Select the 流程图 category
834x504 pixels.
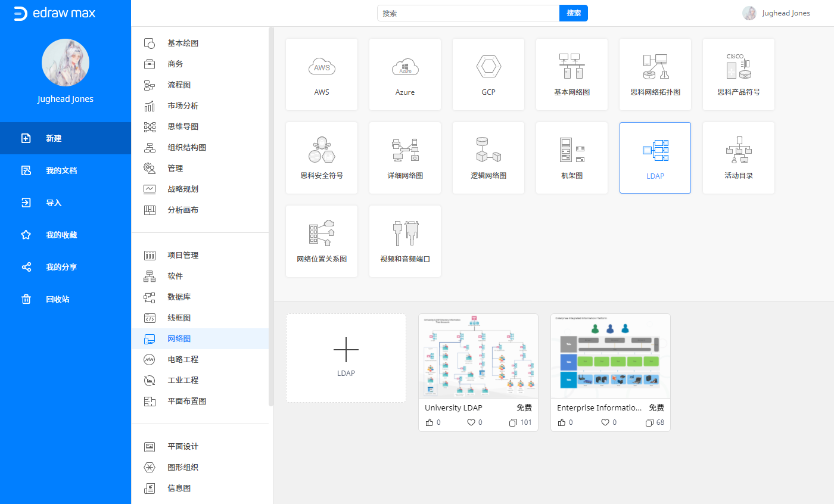point(200,85)
